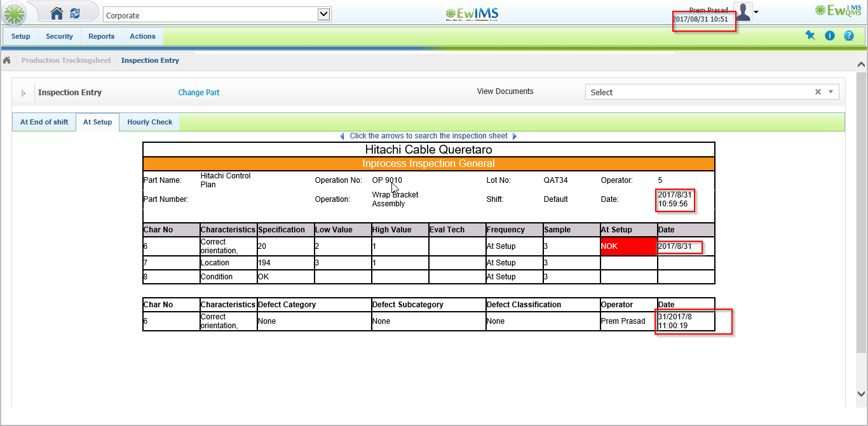The image size is (868, 426).
Task: Click the Prem Prasad operator cell
Action: tap(629, 321)
